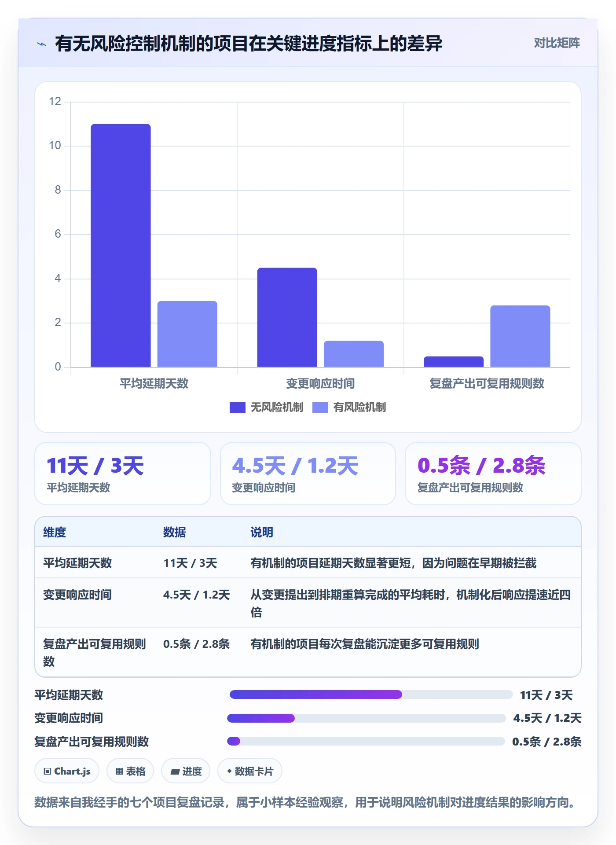Click the 变更响应时间 progress bar
Screen dimensions: 616x845
[x=367, y=718]
